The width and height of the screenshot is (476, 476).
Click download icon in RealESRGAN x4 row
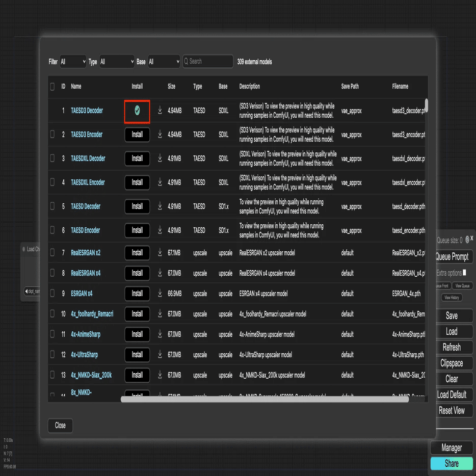[x=160, y=273]
